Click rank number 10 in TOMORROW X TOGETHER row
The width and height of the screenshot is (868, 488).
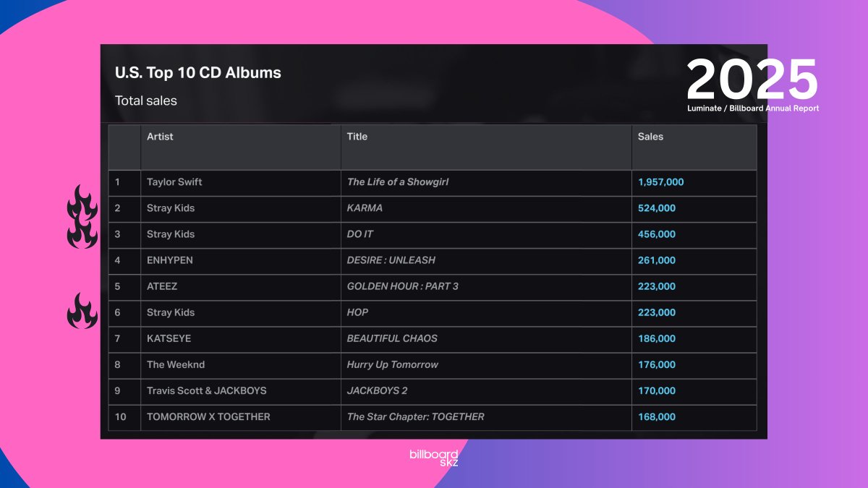coord(120,416)
